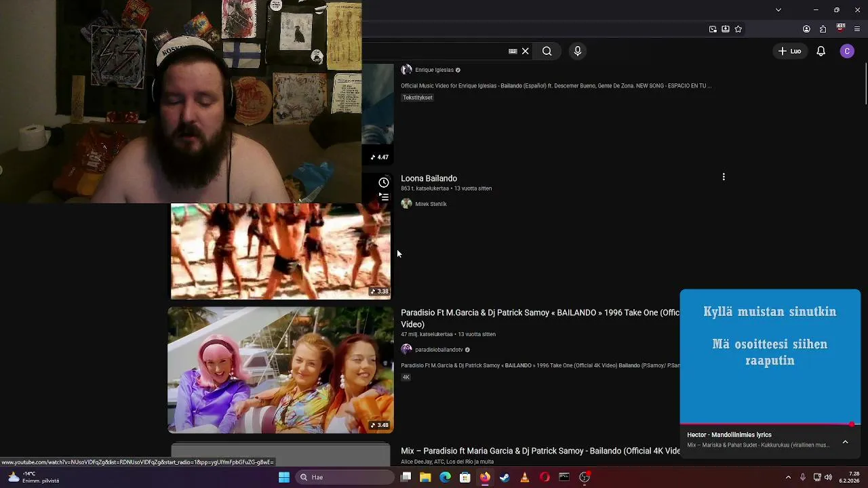This screenshot has width=868, height=488.
Task: Open Hector - Mandoliinimies lyrics miniplayer title
Action: click(x=729, y=435)
